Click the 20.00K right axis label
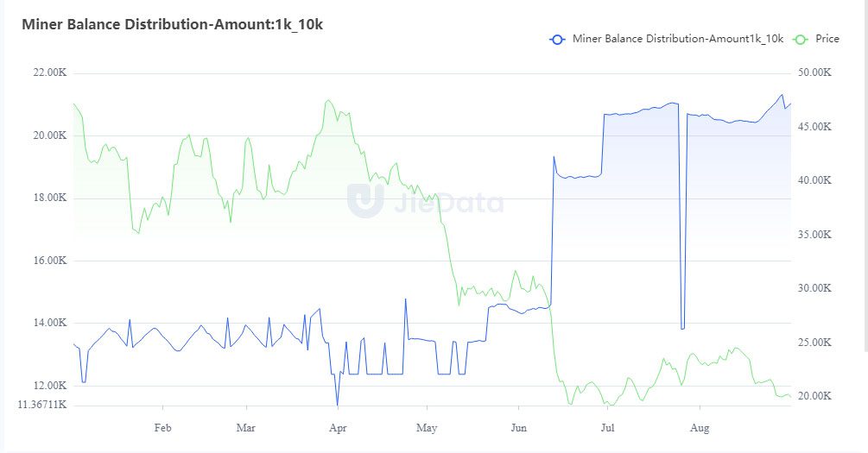Viewport: 868px width, 453px height. tap(814, 396)
